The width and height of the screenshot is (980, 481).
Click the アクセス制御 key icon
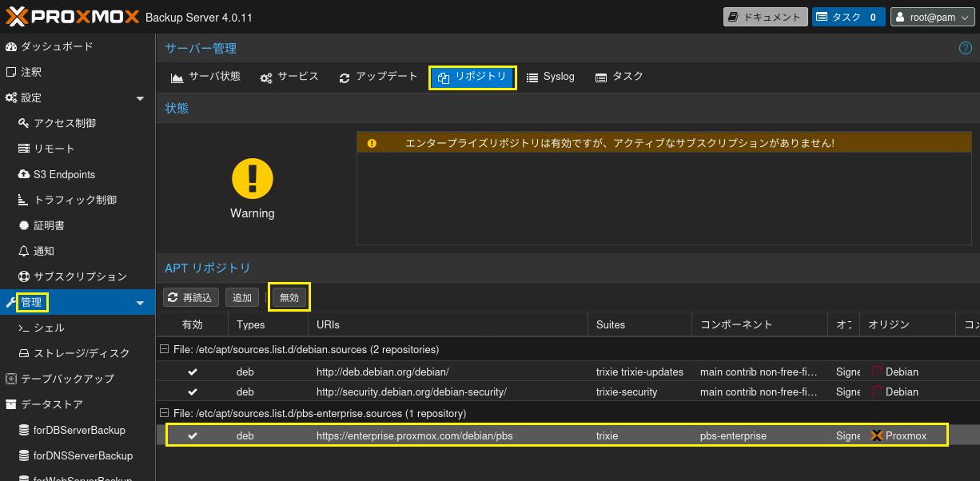point(24,123)
